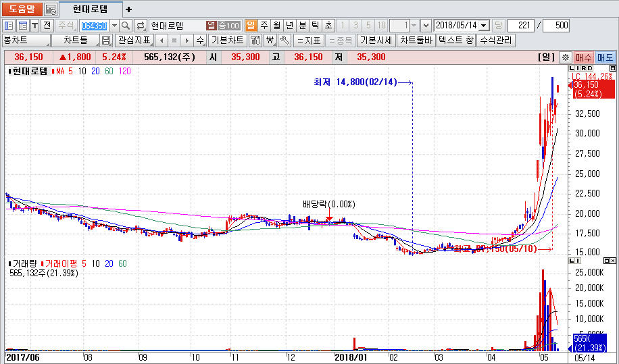Click the screen list icon beside 도움말
Screen dimensions: 619x364
pyautogui.click(x=51, y=9)
